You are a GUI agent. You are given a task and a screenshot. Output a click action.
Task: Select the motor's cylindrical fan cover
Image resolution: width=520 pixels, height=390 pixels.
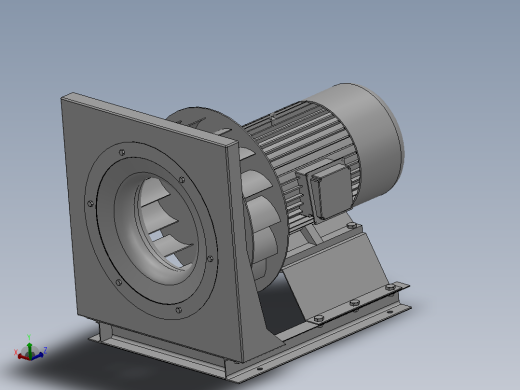(370, 140)
